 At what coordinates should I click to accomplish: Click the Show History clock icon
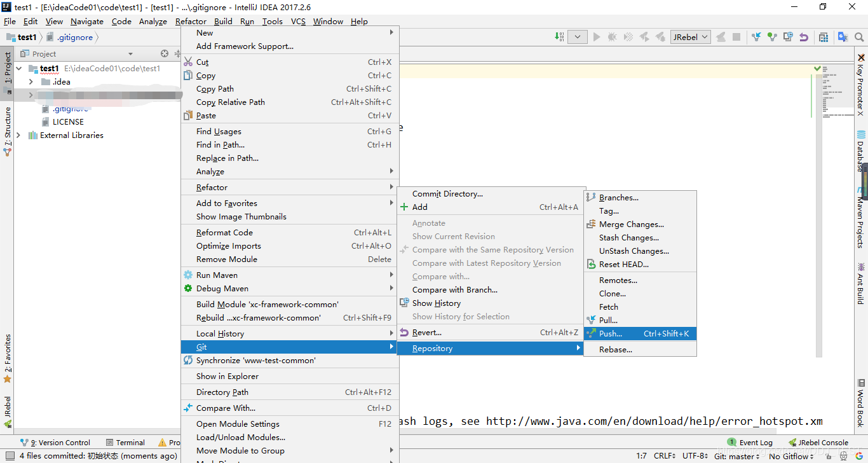[788, 37]
